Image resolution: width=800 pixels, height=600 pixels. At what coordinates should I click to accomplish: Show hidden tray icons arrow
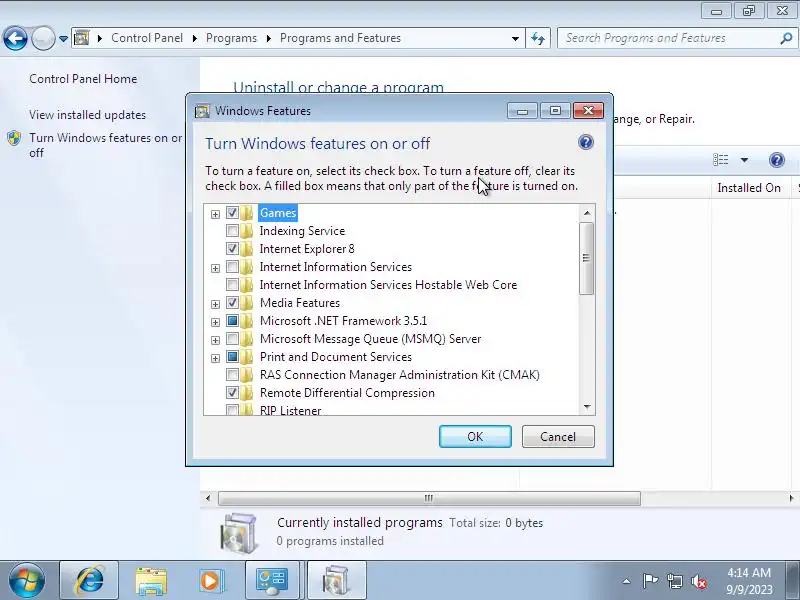point(627,581)
